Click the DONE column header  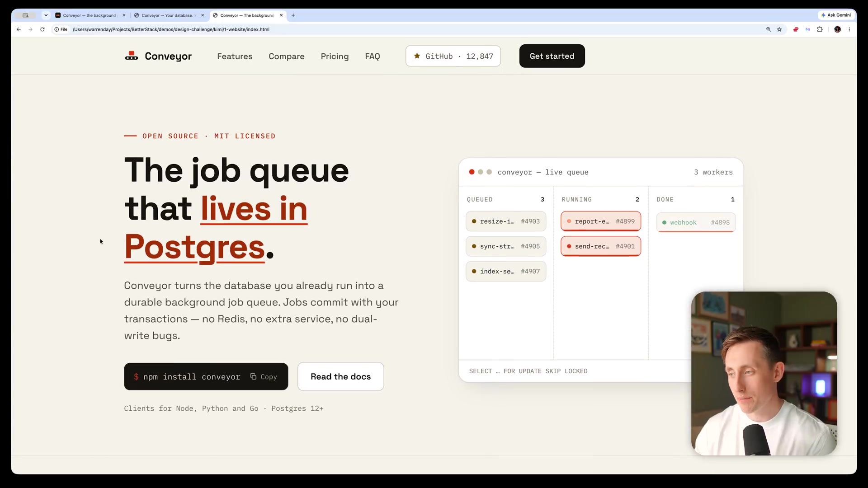tap(665, 199)
